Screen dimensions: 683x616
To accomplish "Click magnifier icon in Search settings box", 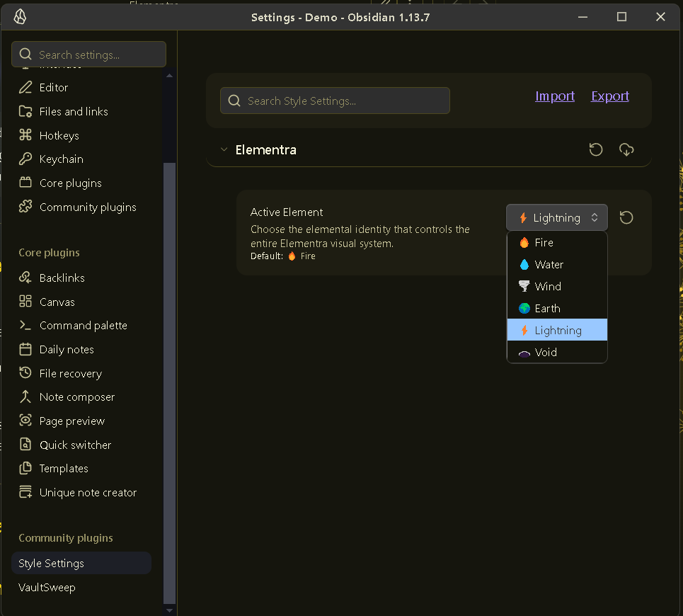I will pos(25,55).
